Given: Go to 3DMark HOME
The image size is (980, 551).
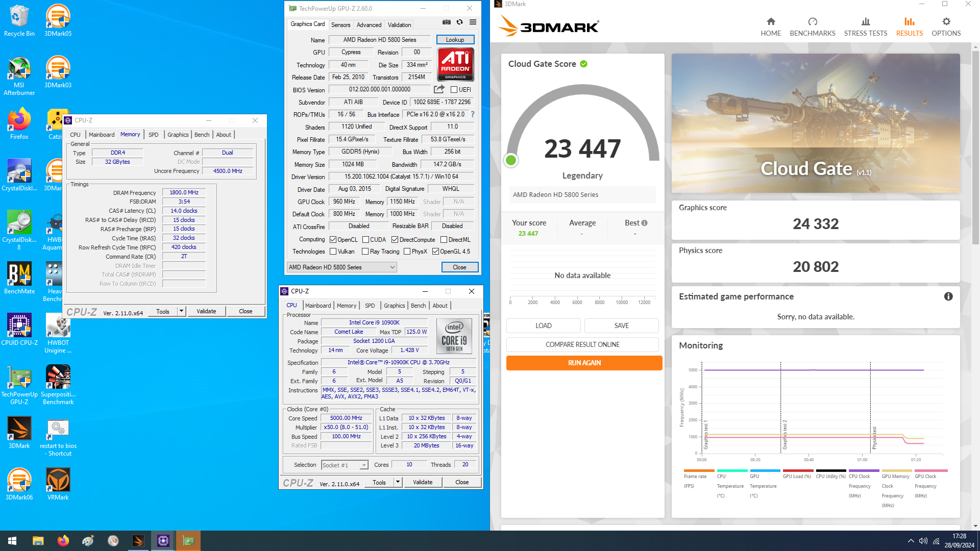Looking at the screenshot, I should pyautogui.click(x=771, y=27).
